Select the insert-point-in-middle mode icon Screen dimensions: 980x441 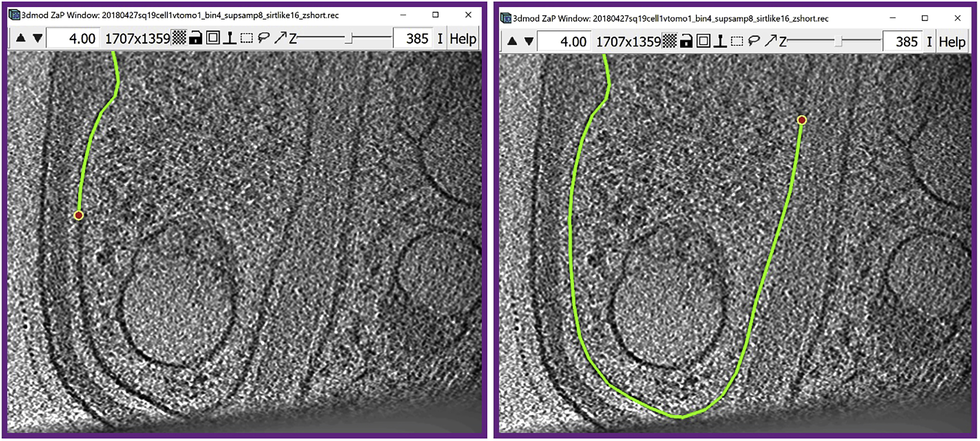(x=229, y=38)
